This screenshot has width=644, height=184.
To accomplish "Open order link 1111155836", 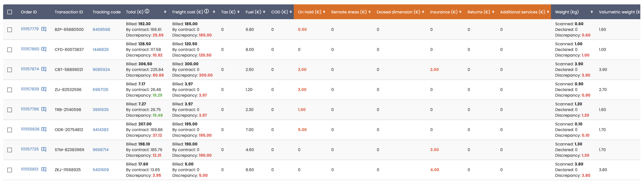I will (30, 129).
